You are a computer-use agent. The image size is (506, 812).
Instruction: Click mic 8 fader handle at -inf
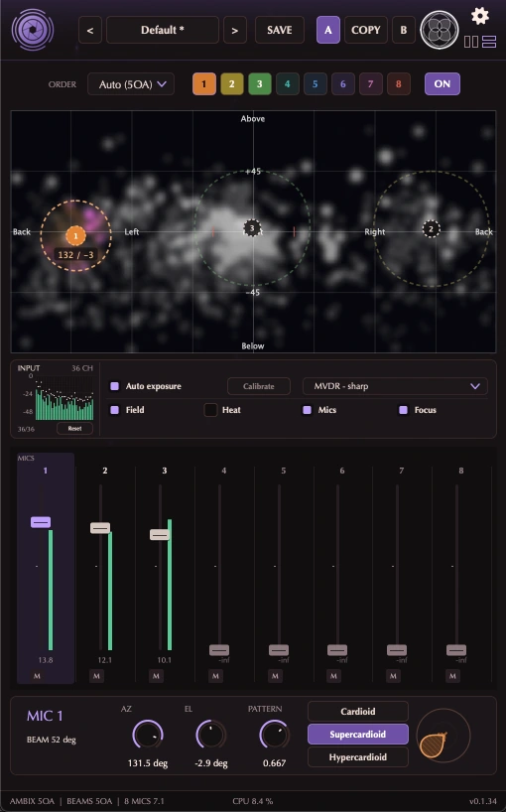[456, 650]
